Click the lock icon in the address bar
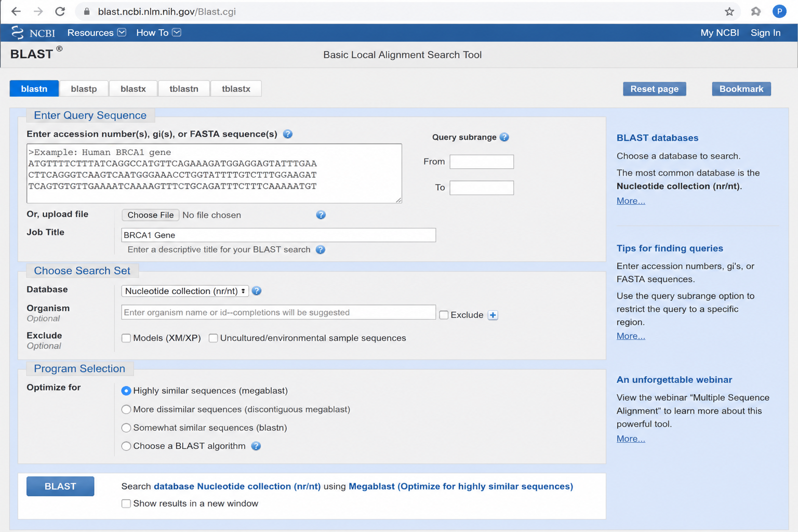The height and width of the screenshot is (532, 798). coord(87,11)
